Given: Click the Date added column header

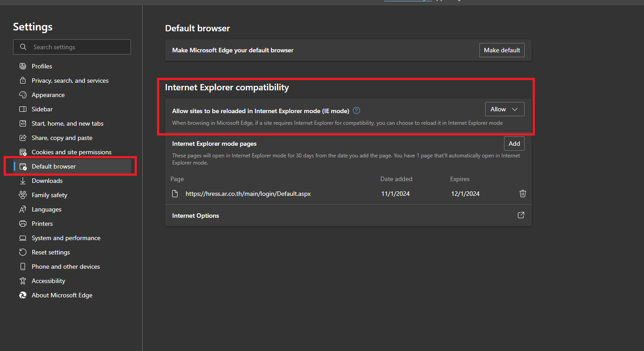Looking at the screenshot, I should 396,179.
